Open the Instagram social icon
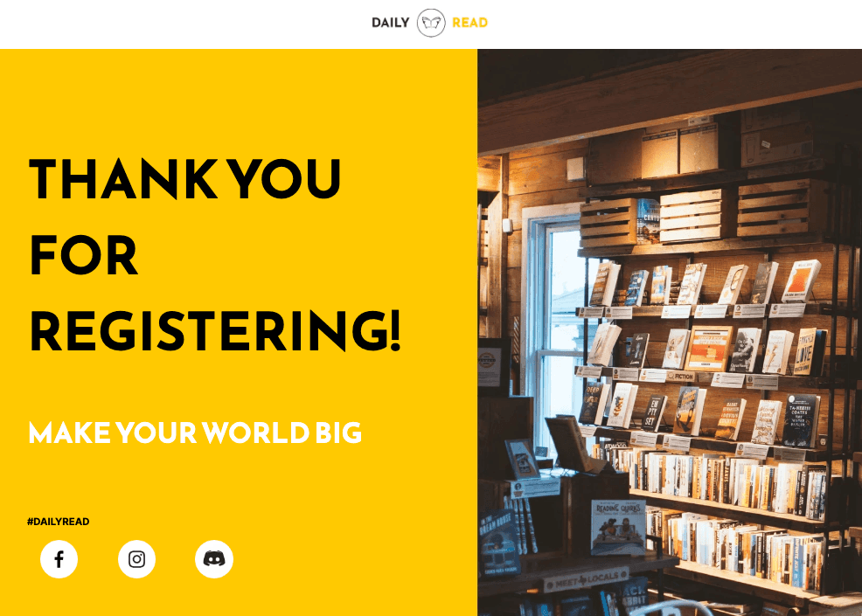The width and height of the screenshot is (862, 616). pyautogui.click(x=136, y=559)
